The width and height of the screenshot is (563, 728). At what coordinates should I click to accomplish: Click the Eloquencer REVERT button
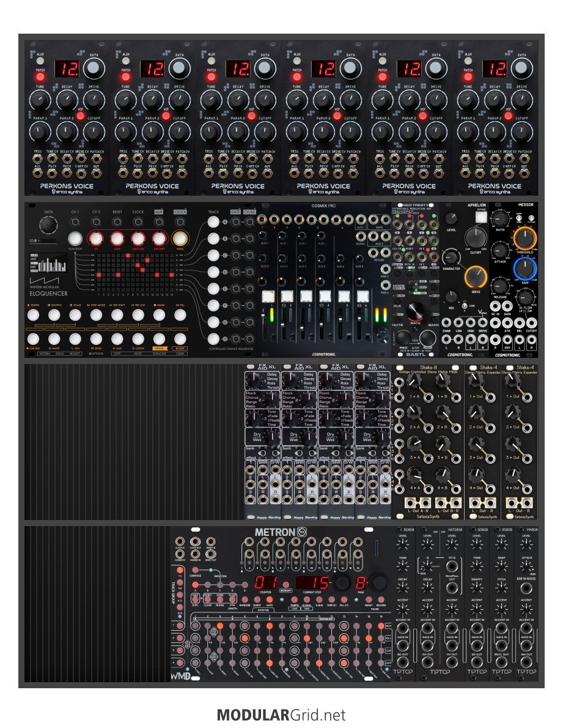point(180,339)
